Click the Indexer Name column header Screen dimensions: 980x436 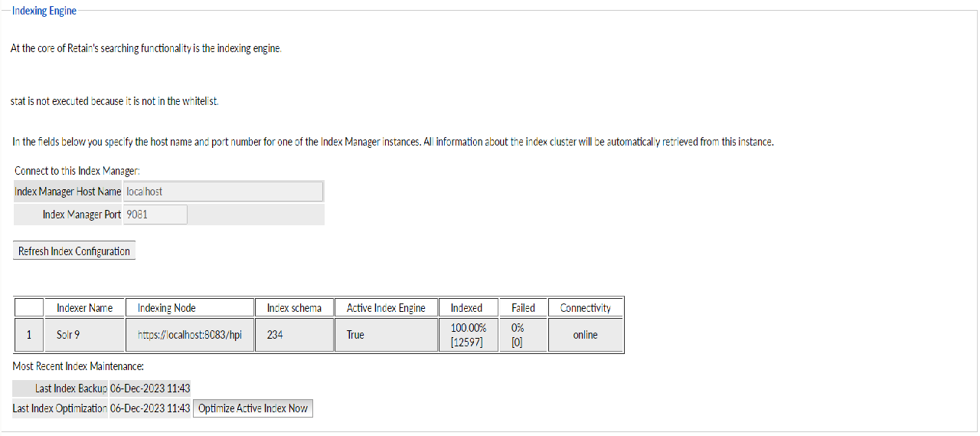[x=84, y=308]
